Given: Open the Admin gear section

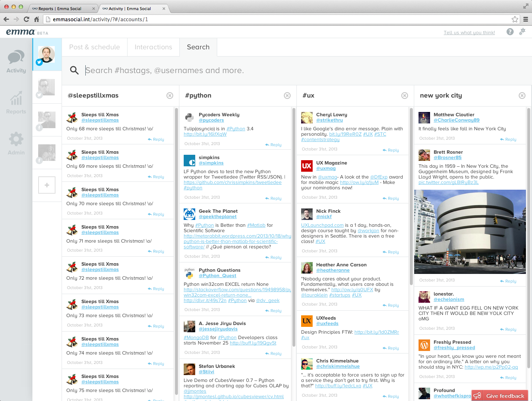Looking at the screenshot, I should click(x=16, y=144).
